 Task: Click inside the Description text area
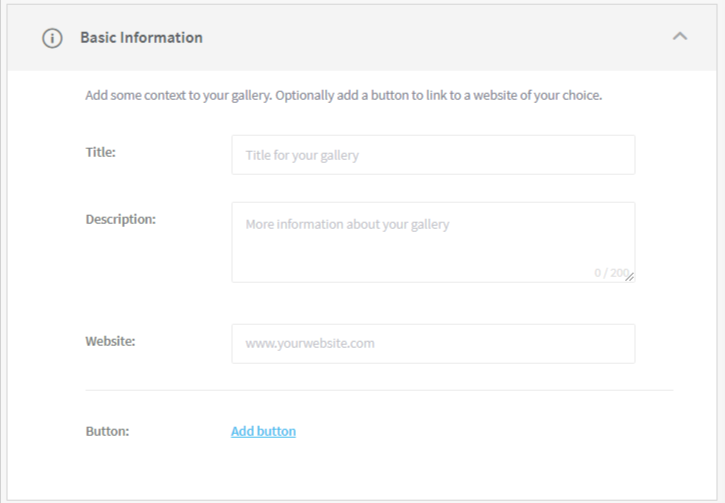(x=433, y=242)
